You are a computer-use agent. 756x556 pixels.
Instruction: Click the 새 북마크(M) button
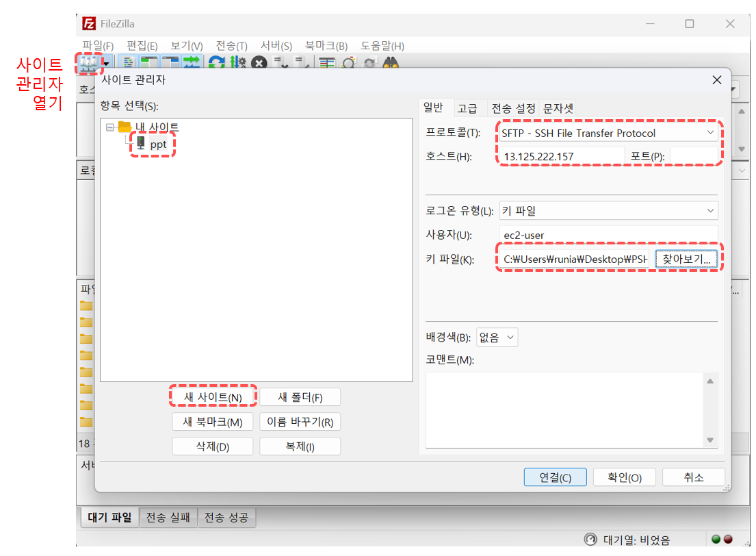pyautogui.click(x=213, y=421)
